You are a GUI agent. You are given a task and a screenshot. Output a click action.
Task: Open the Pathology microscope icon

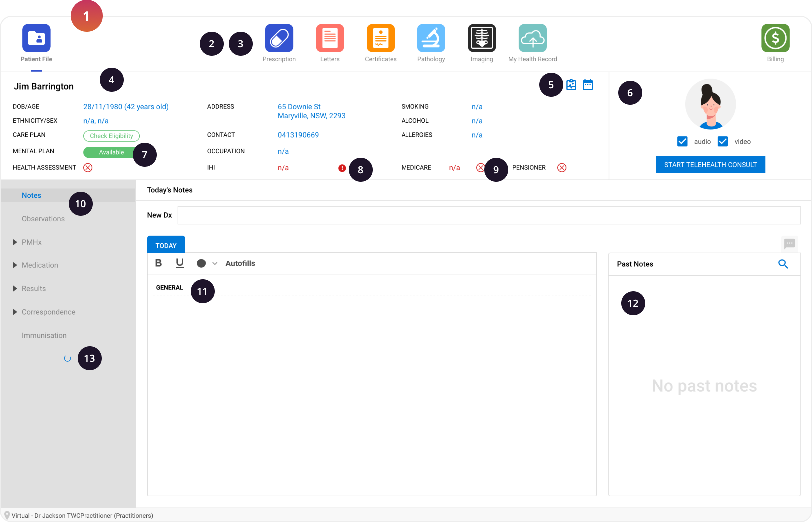pyautogui.click(x=431, y=38)
